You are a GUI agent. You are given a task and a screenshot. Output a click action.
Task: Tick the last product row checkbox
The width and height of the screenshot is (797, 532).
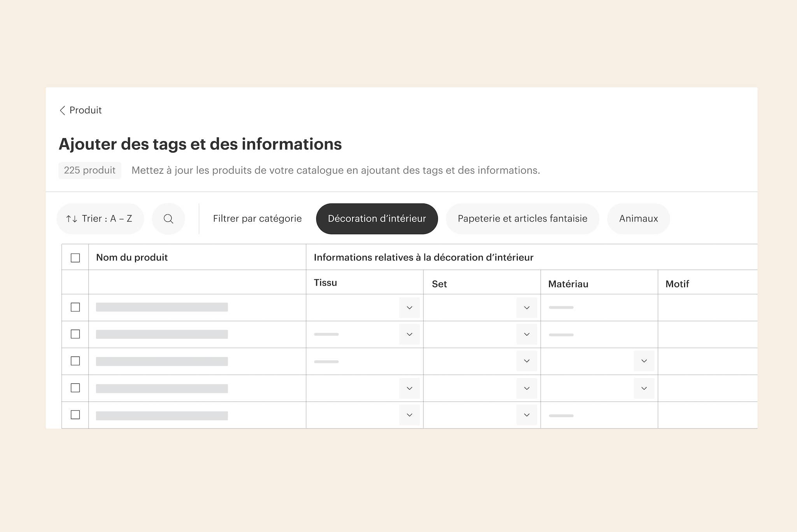(75, 414)
